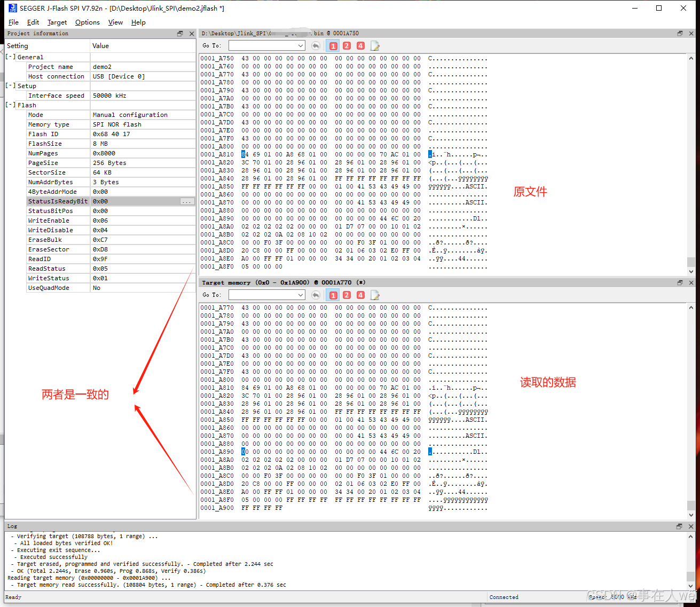Click the back arrow in the source file toolbar
The height and width of the screenshot is (607, 700).
tap(316, 46)
